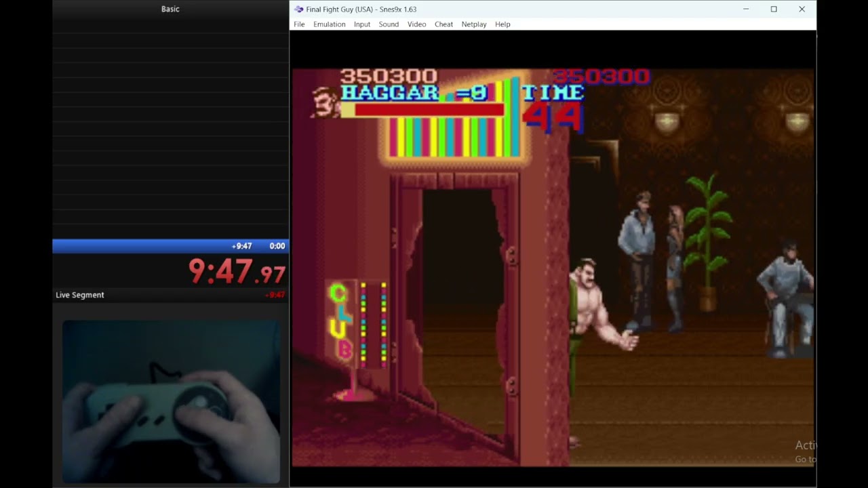Close the Snes9x window
The height and width of the screenshot is (488, 868).
point(802,9)
